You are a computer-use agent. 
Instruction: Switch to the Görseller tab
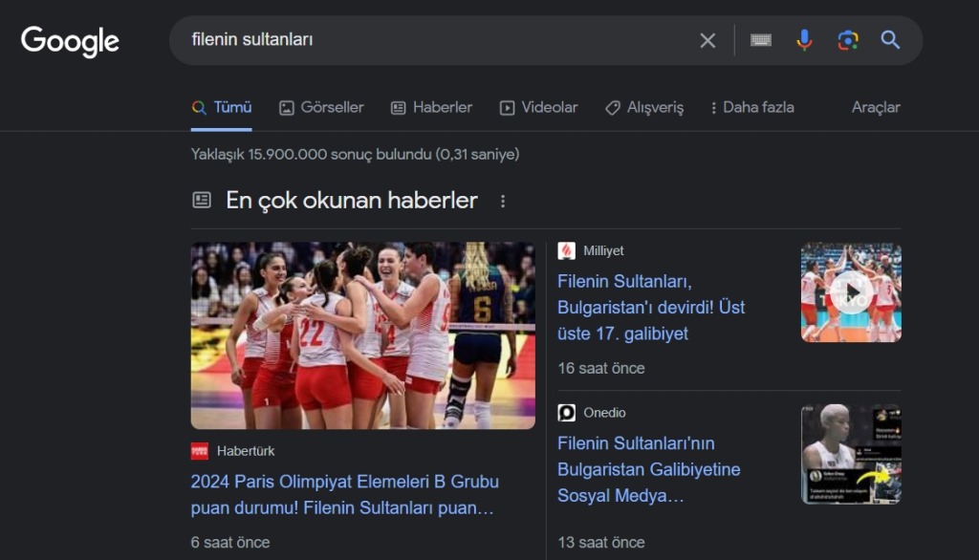[x=321, y=107]
